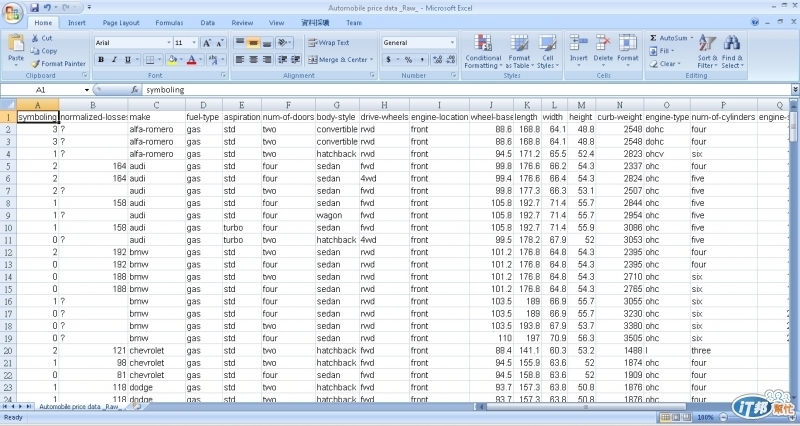Image resolution: width=800 pixels, height=426 pixels.
Task: Apply percent style number format
Action: coord(408,60)
